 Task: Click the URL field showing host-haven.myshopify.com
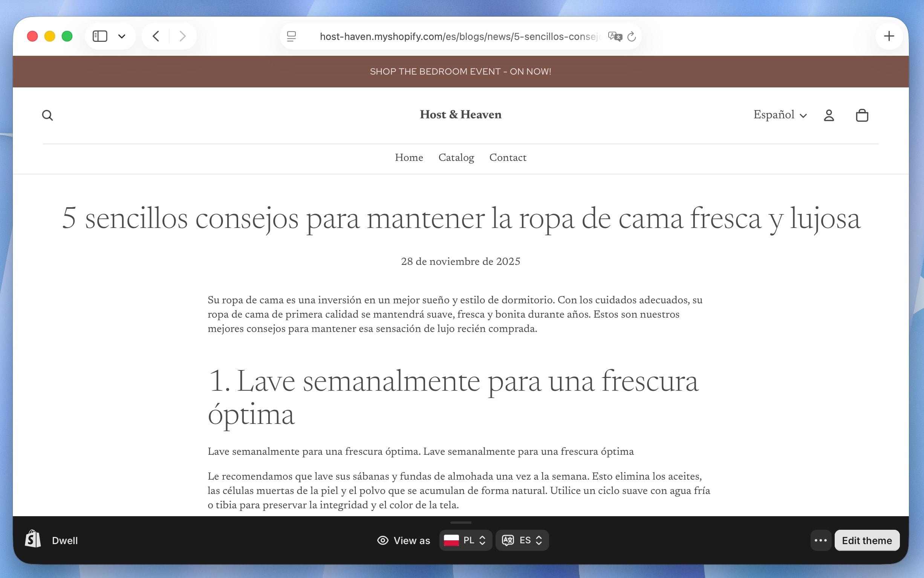click(459, 36)
